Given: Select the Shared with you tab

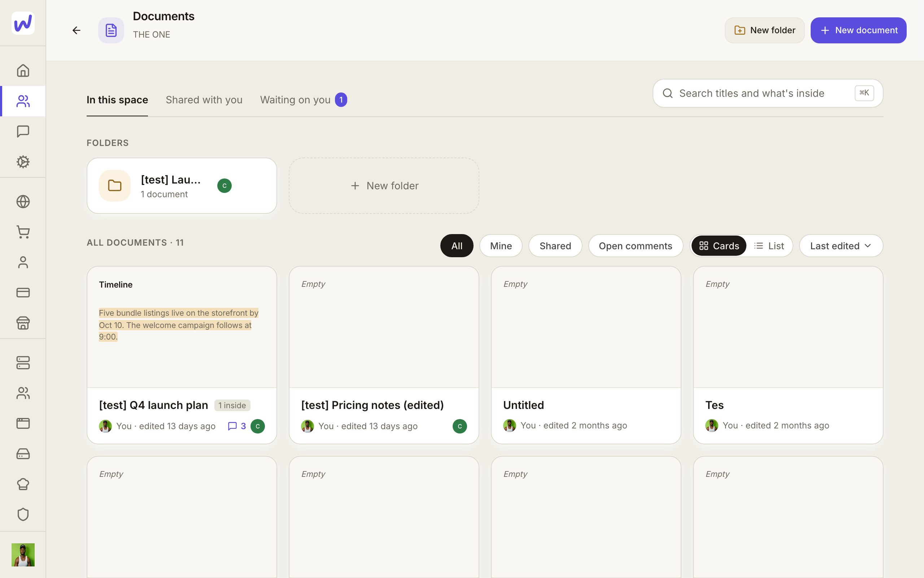Looking at the screenshot, I should (x=204, y=100).
